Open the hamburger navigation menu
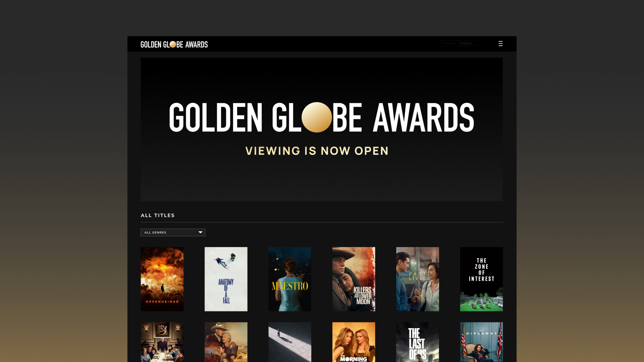644x362 pixels. click(x=500, y=44)
